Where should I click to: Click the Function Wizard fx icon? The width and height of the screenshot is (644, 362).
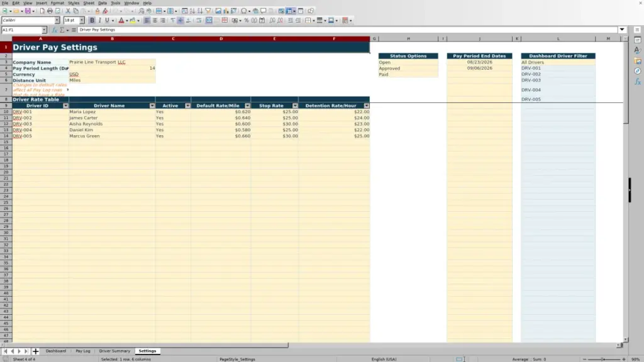tap(54, 30)
